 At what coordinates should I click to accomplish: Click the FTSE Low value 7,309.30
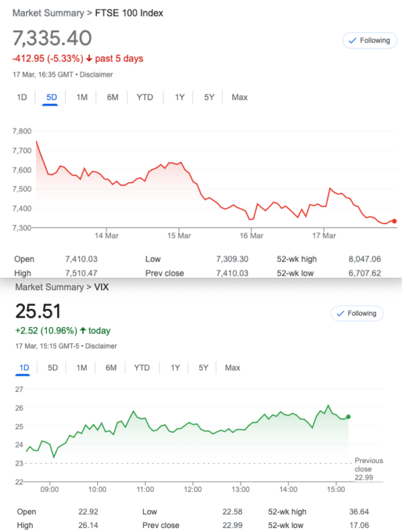point(232,259)
